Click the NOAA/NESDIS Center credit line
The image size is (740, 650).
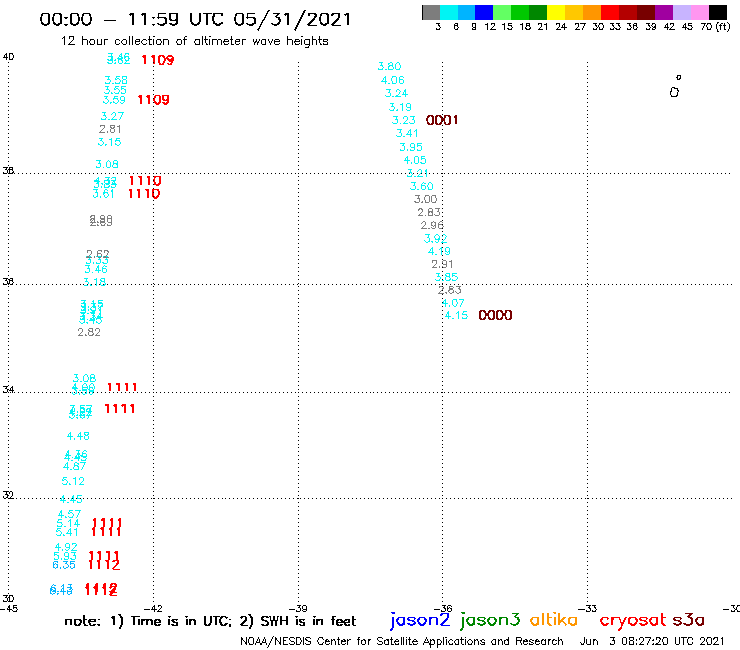click(x=402, y=641)
